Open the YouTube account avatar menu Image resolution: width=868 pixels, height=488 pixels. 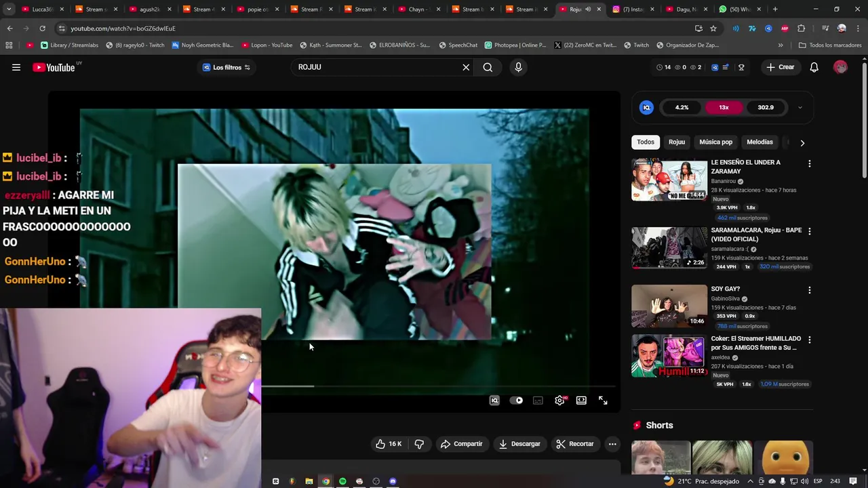(x=840, y=67)
